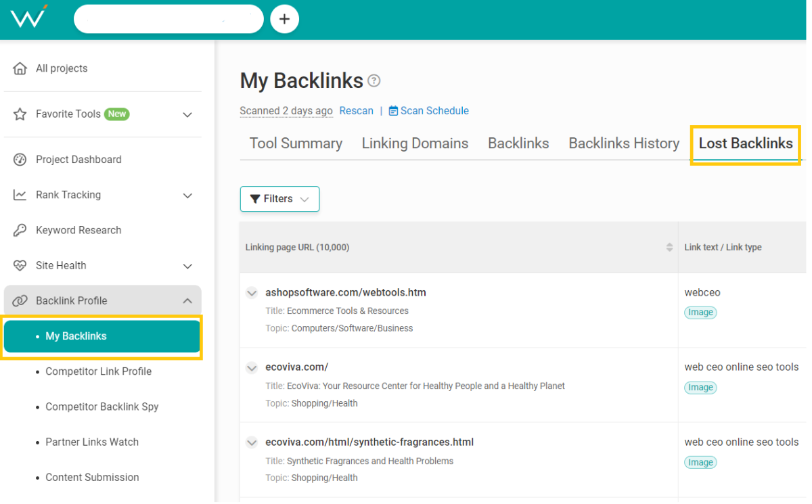Open the Filters dropdown
The width and height of the screenshot is (812, 504).
click(279, 199)
